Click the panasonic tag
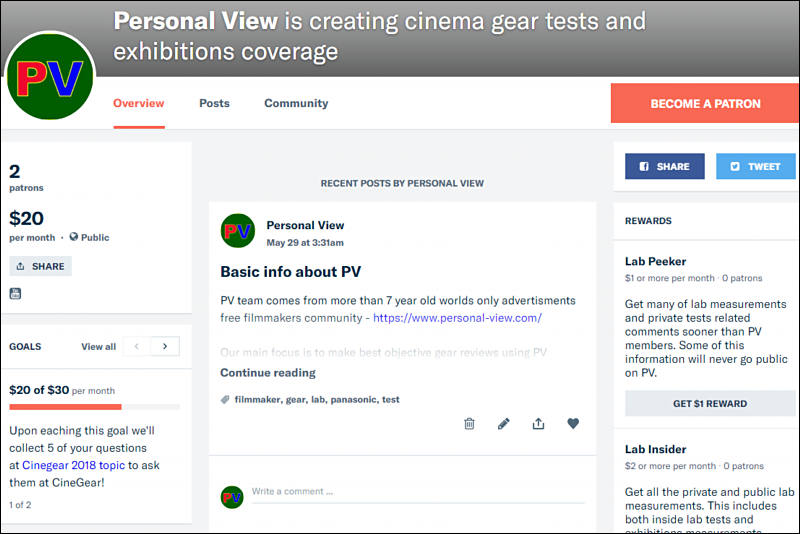Viewport: 800px width, 534px height. 354,400
